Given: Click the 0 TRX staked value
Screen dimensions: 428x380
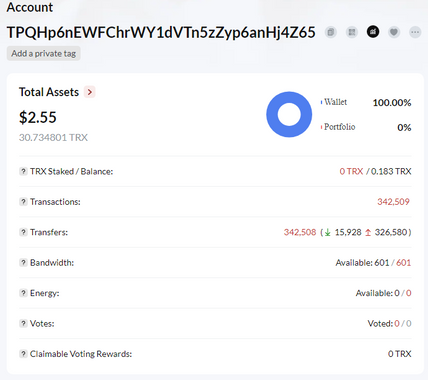Looking at the screenshot, I should 351,171.
